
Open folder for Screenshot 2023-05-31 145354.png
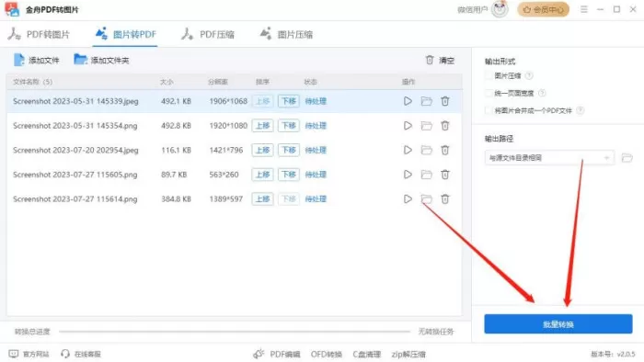426,126
